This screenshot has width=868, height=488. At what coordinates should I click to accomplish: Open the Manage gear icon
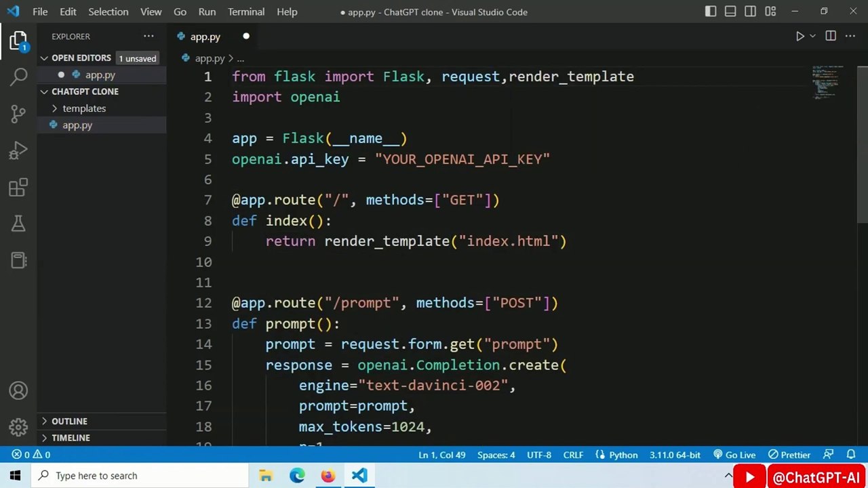tap(18, 427)
